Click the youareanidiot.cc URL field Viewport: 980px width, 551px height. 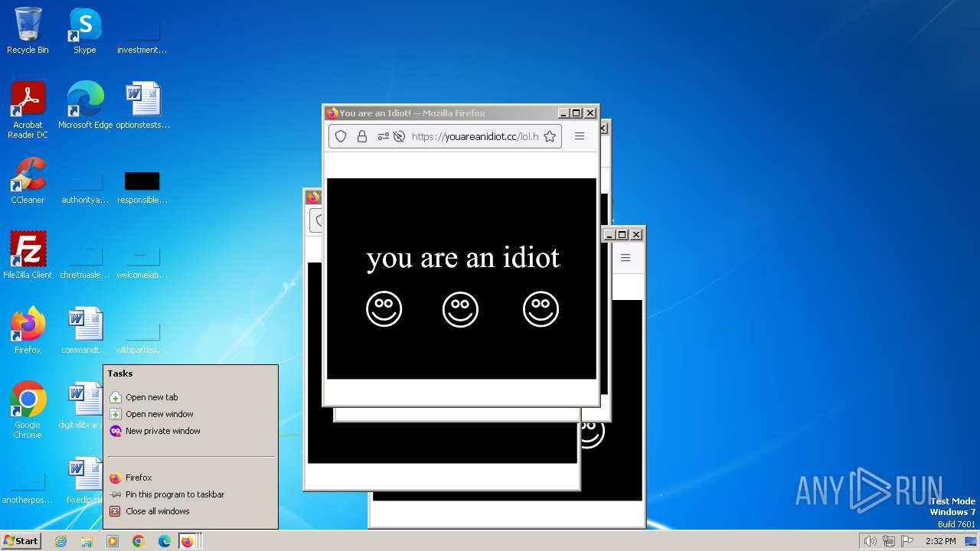475,136
